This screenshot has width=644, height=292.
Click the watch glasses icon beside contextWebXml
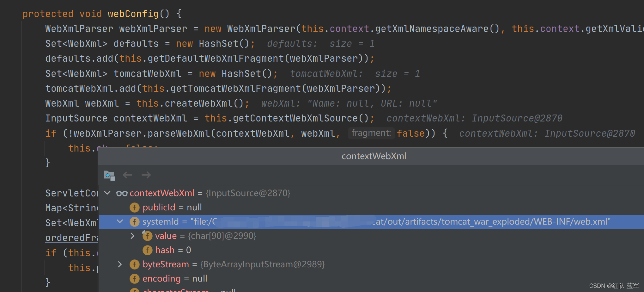coord(122,193)
